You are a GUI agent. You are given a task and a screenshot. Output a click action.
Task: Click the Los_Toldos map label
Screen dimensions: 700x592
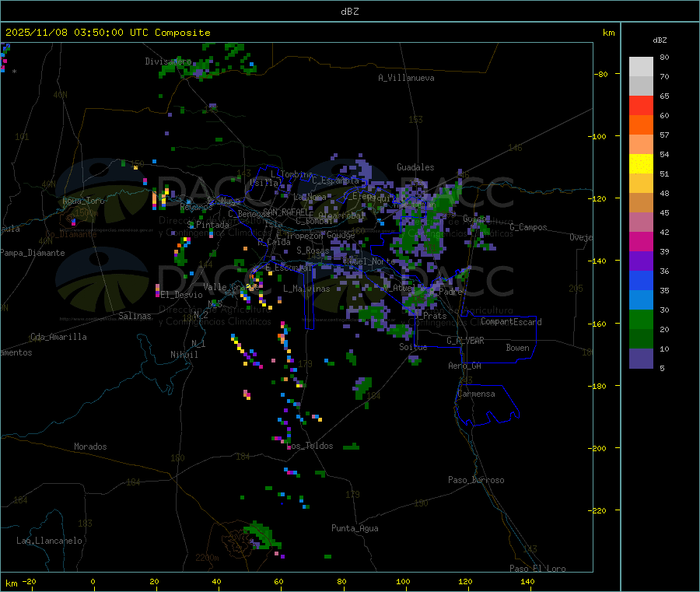tap(310, 446)
